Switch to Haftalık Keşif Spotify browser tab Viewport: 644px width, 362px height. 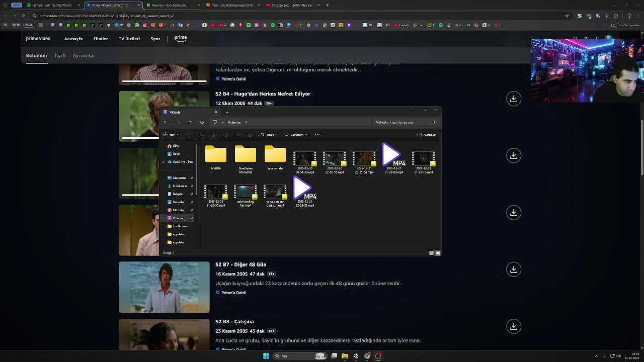tap(52, 5)
